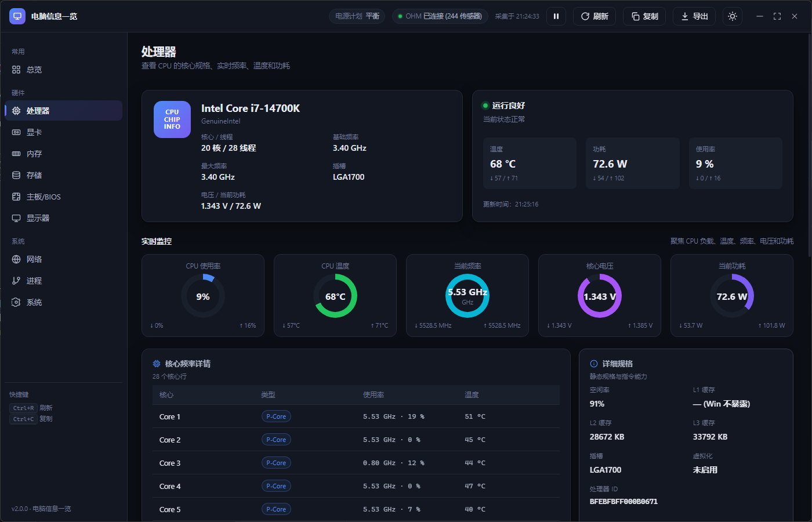Click Core 3's 0.80 GHz · 12 % value
This screenshot has width=812, height=522.
click(x=394, y=463)
